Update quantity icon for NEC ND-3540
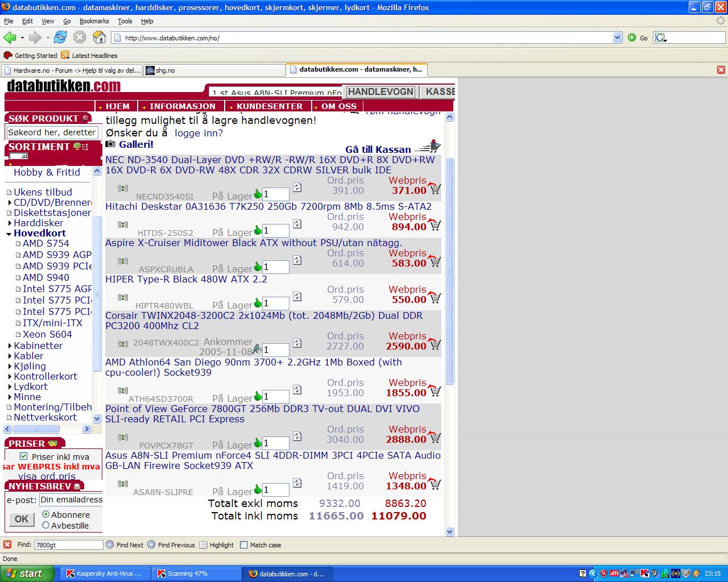The image size is (728, 582). point(297,187)
